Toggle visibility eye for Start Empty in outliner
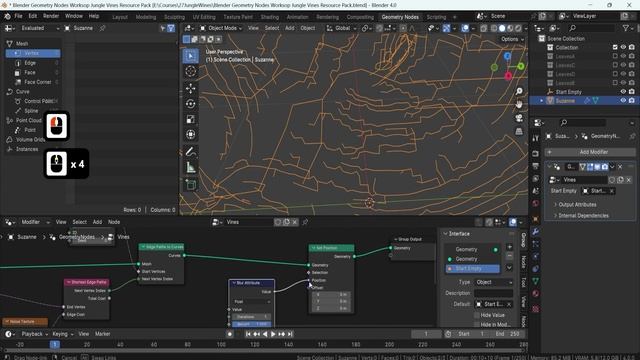Viewport: 640px width, 360px height. [623, 92]
